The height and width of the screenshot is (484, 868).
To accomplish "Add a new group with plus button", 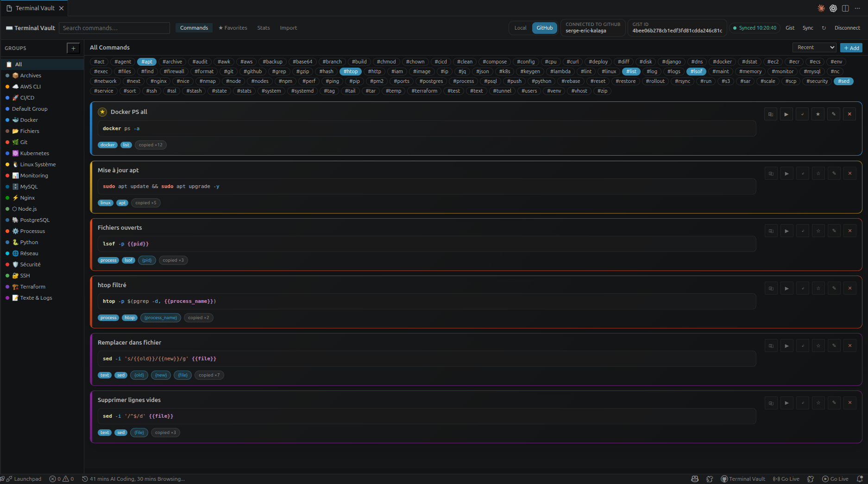I will tap(73, 48).
